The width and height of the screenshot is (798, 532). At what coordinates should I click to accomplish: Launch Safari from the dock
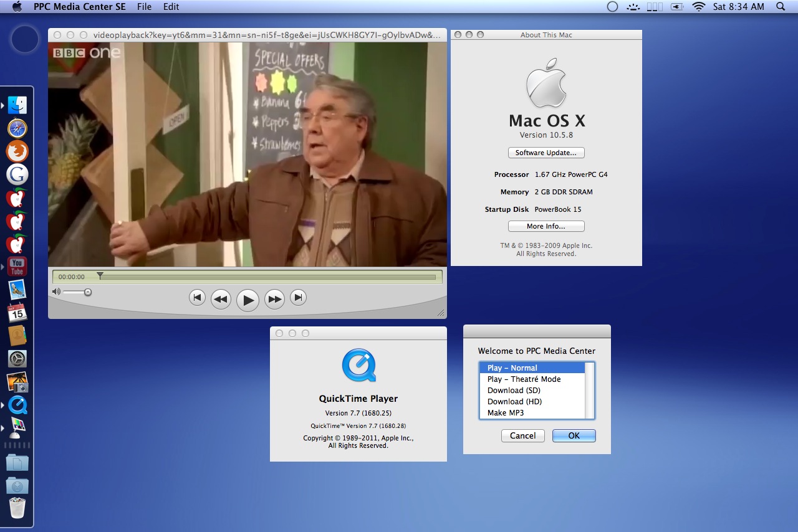coord(17,128)
